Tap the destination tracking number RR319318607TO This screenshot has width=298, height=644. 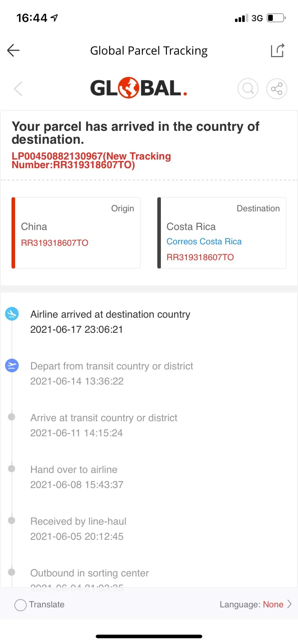click(x=200, y=257)
